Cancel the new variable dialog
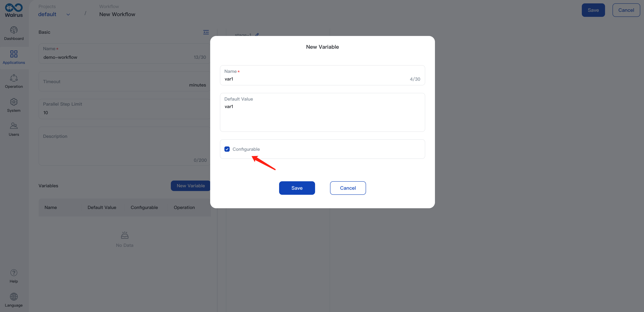 point(348,188)
